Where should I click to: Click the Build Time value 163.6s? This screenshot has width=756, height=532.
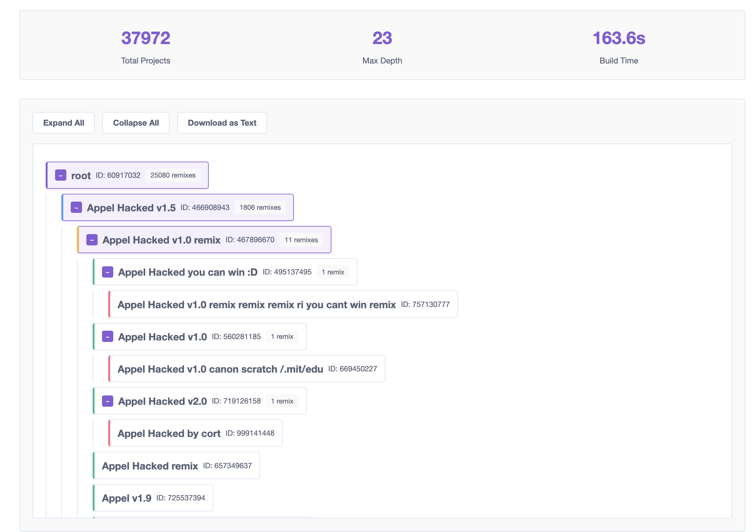[619, 38]
